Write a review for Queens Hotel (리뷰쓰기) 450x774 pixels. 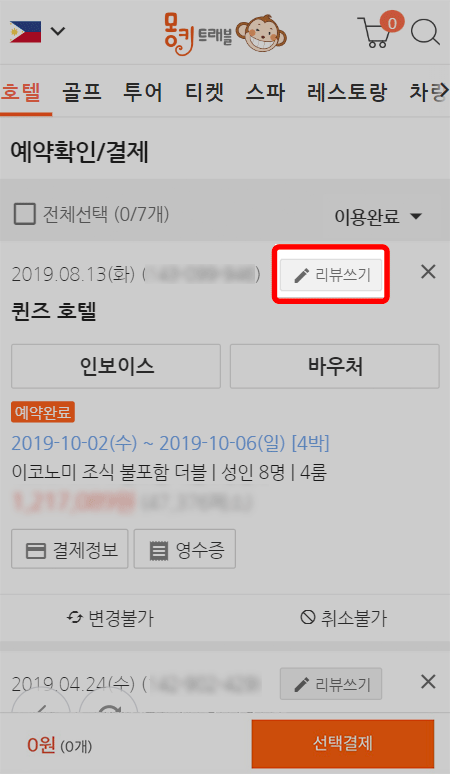331,274
